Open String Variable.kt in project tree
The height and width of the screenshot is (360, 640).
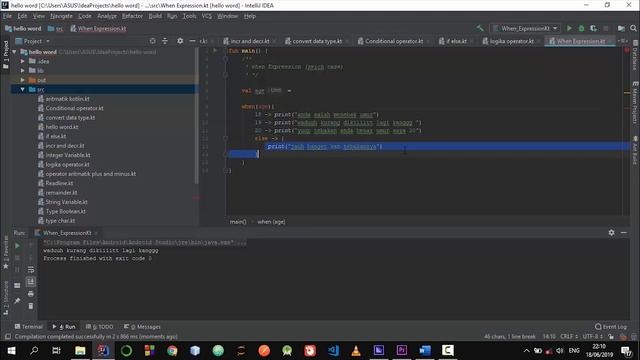coord(66,202)
